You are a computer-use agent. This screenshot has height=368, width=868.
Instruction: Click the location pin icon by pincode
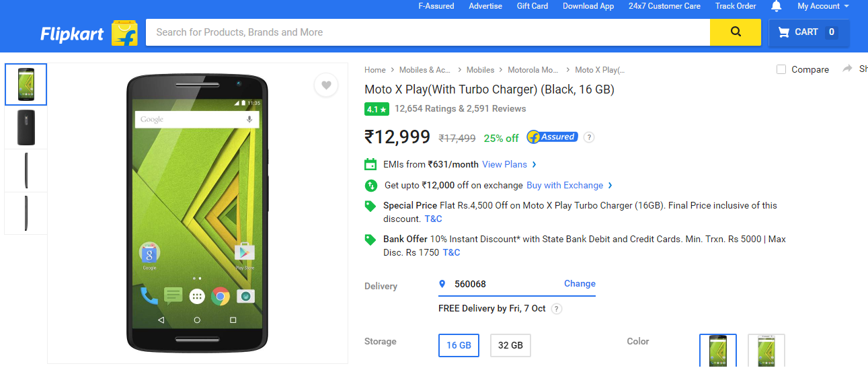442,284
